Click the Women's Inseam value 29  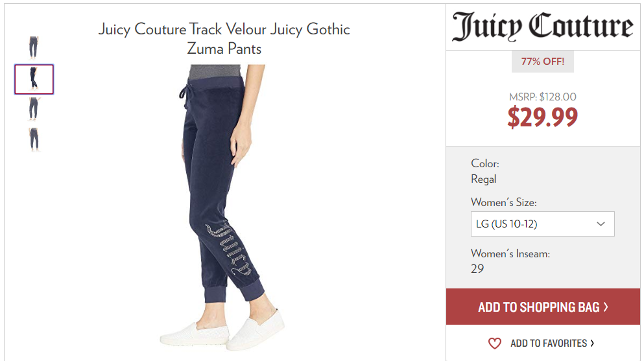(x=477, y=269)
